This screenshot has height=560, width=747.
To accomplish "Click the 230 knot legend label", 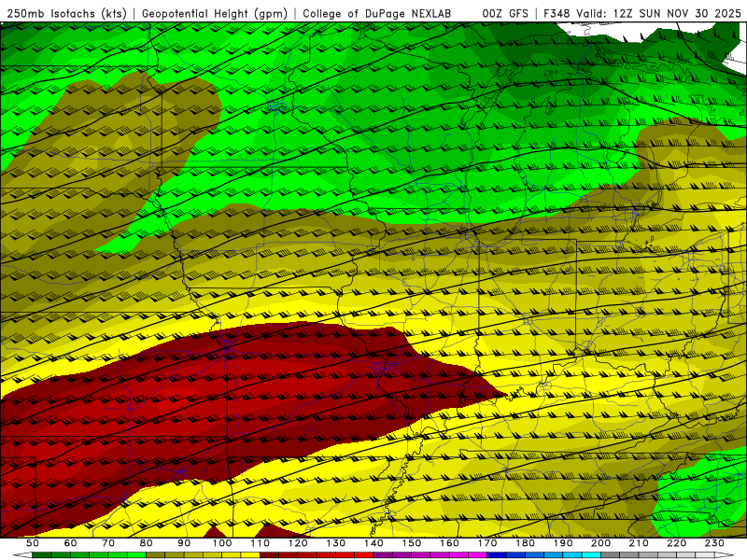I will coord(714,543).
